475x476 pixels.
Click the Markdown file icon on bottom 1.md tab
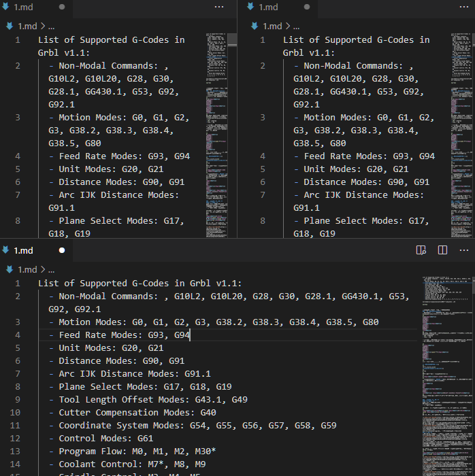click(x=5, y=250)
